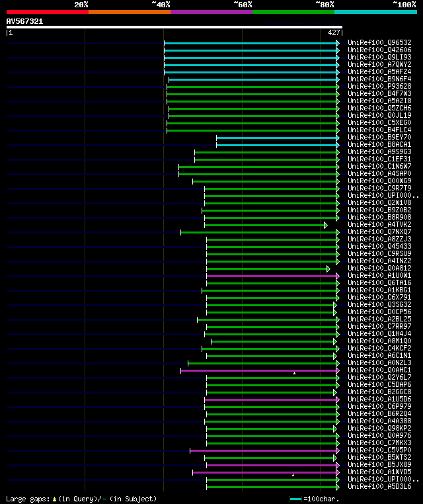This screenshot has height=504, width=423.
Task: Select the UniRef100_C4KCF2 label
Action: (379, 348)
